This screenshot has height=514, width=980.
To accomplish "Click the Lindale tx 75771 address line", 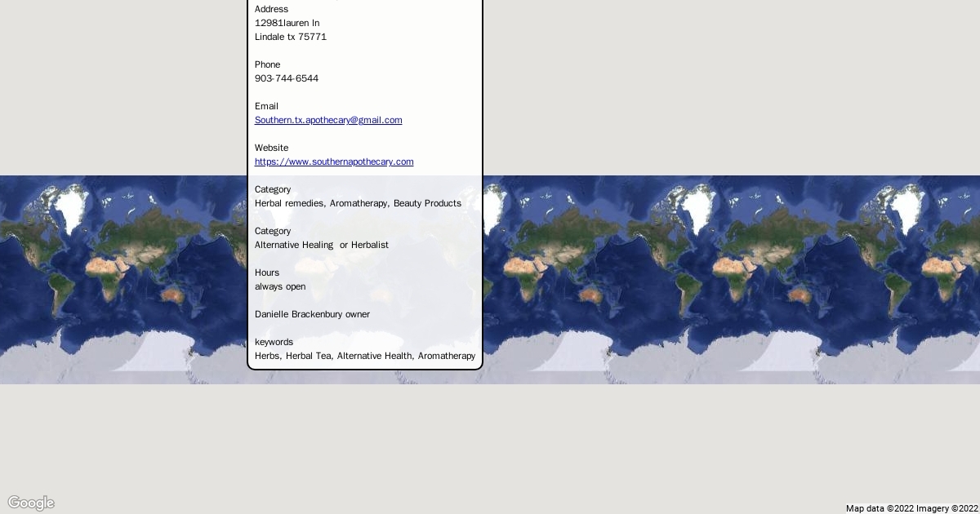I will (x=291, y=37).
